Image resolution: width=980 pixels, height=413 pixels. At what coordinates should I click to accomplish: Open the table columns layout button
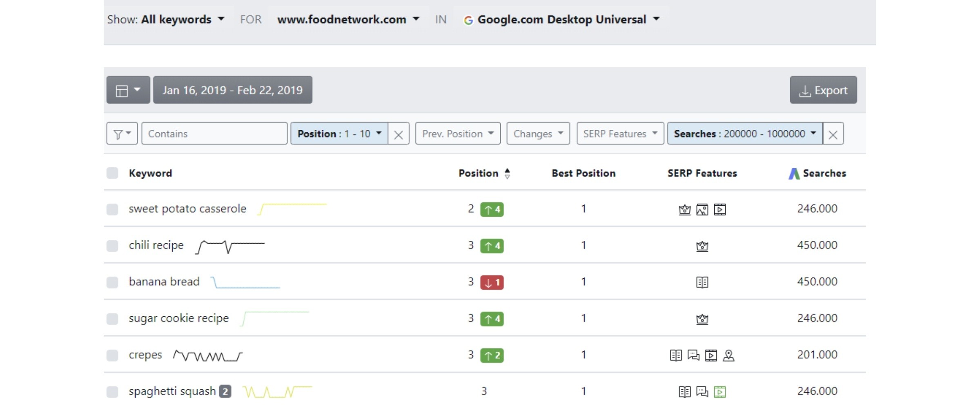[x=128, y=90]
